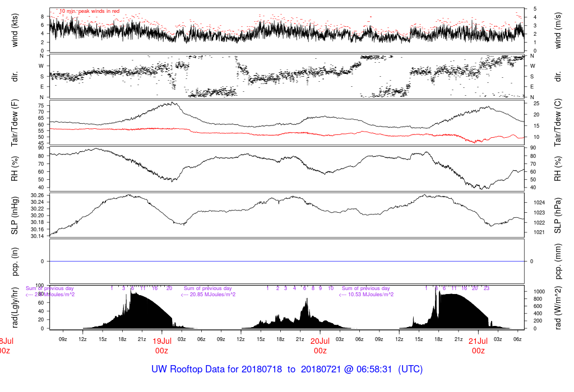Image resolution: width=574 pixels, height=392 pixels.
Task: Click the 'SLP (inHg)' axis label
Action: coord(14,216)
